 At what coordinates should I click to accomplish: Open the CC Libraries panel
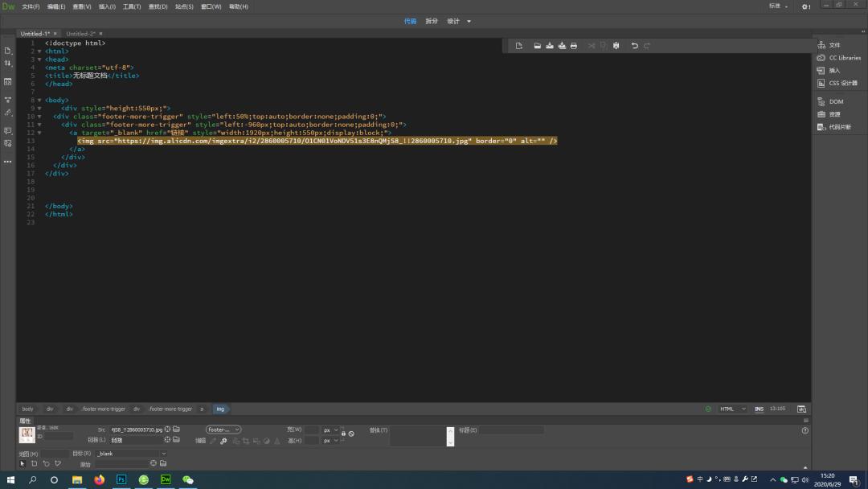pyautogui.click(x=844, y=58)
